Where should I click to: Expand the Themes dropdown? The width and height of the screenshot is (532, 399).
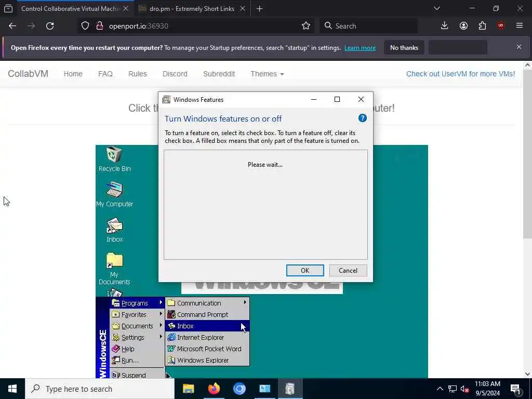coord(267,74)
